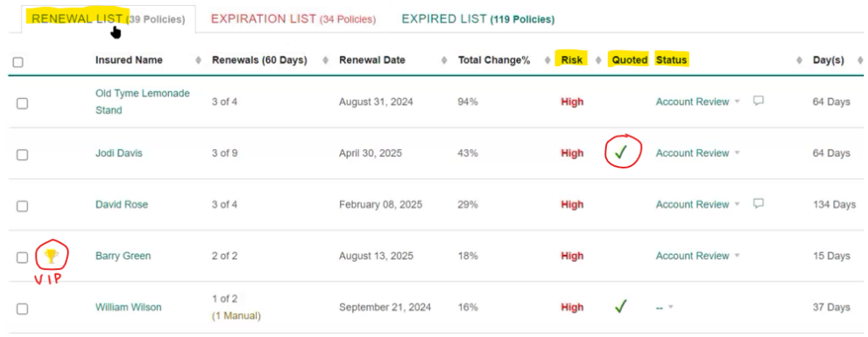Sort by Insured Name column arrows

(x=198, y=60)
